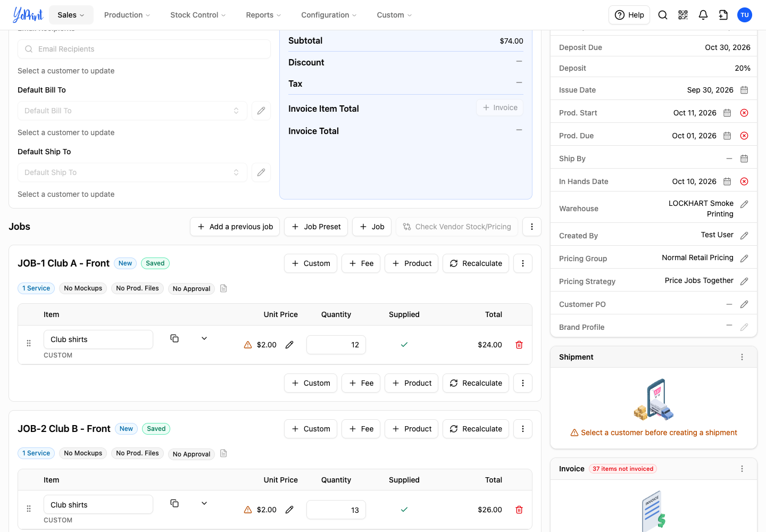Image resolution: width=766 pixels, height=532 pixels.
Task: Open calendar for Ship By
Action: 744,159
